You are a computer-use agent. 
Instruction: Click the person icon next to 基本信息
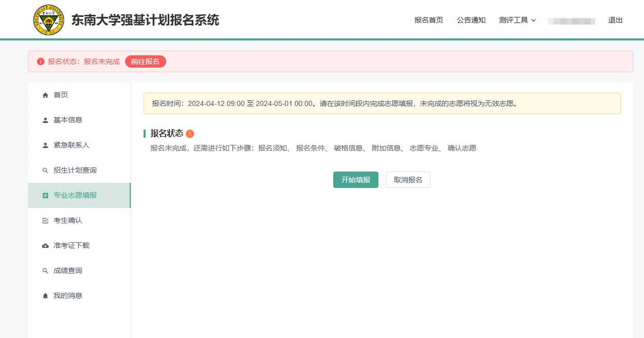coord(45,120)
